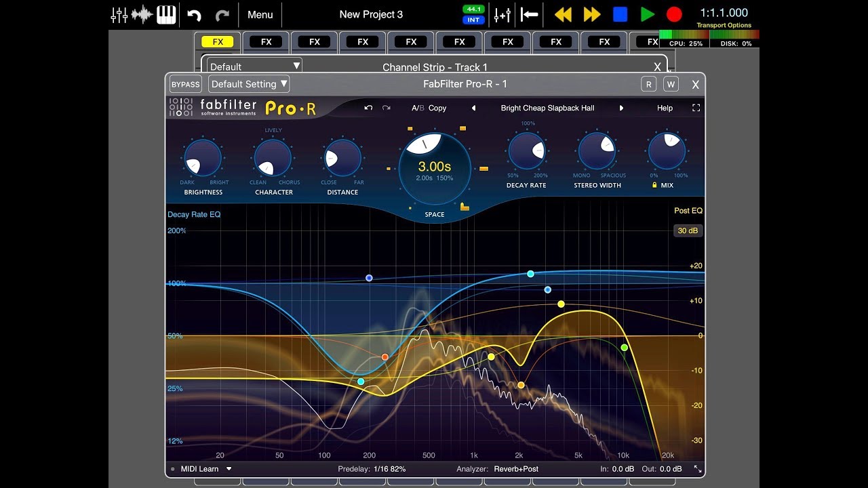Toggle MIDI Learn
Viewport: 868px width, 488px height.
coord(199,469)
